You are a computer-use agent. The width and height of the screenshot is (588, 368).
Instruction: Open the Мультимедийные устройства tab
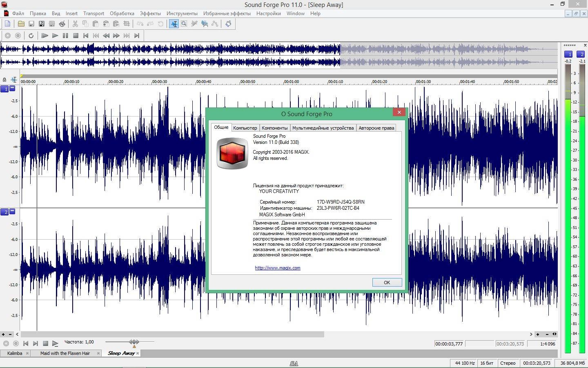tap(323, 128)
